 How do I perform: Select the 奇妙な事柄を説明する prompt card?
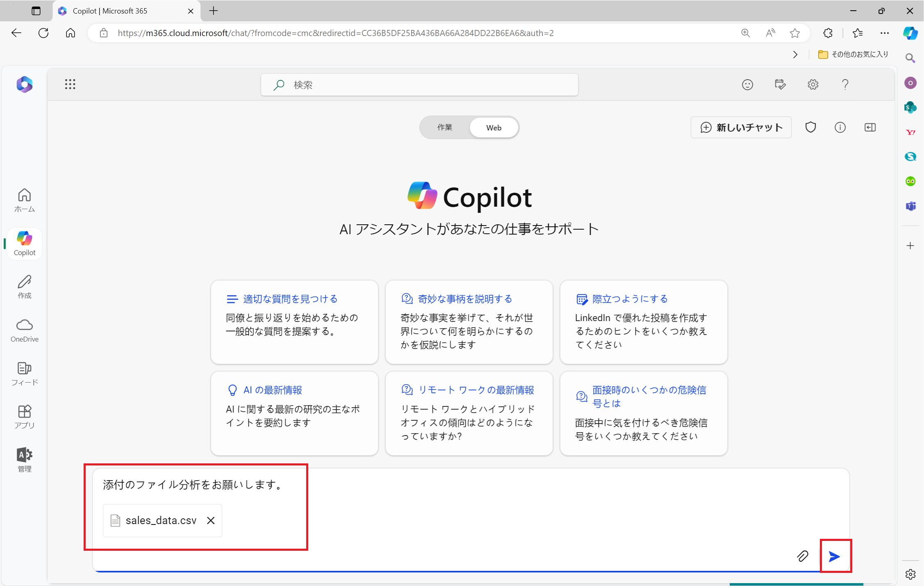pos(469,322)
